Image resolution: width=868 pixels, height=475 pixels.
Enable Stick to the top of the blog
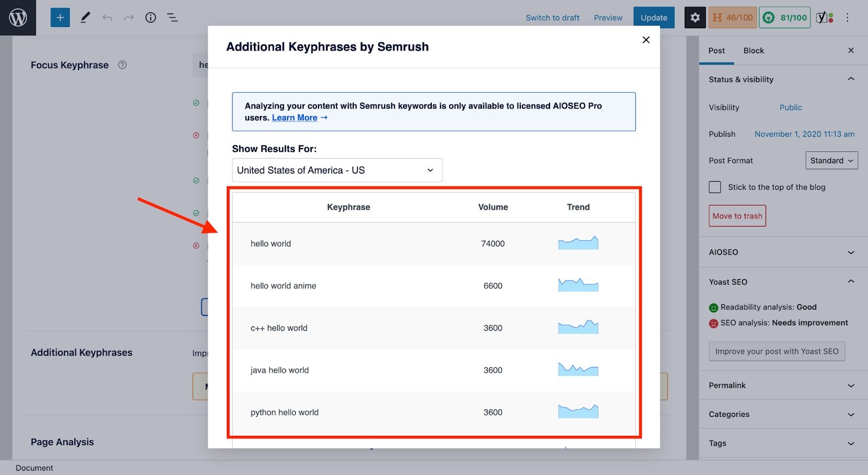[x=715, y=187]
